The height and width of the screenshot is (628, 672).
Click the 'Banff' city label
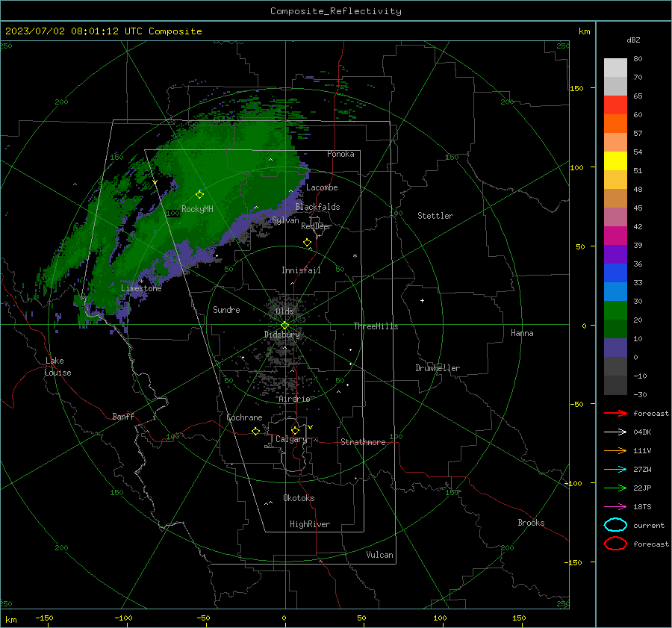[123, 416]
